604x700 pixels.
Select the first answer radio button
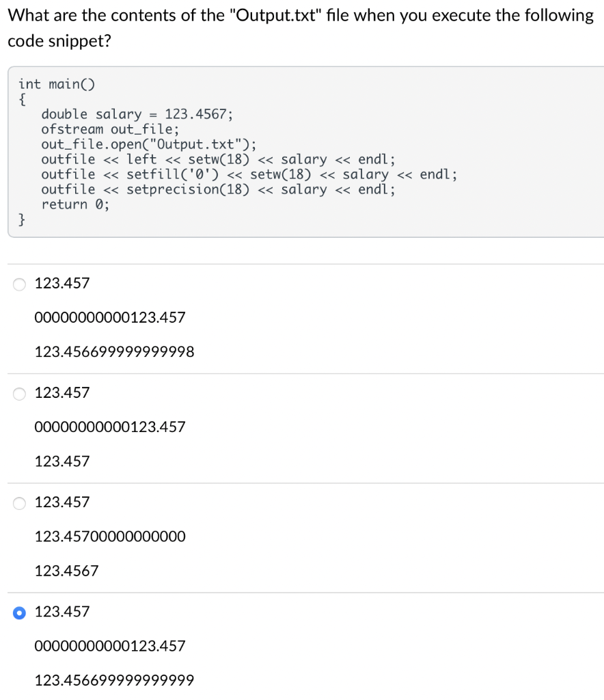pyautogui.click(x=19, y=284)
